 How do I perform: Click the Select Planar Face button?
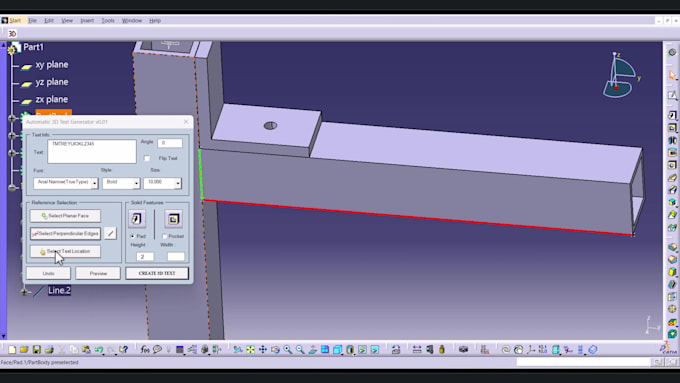[x=65, y=216]
